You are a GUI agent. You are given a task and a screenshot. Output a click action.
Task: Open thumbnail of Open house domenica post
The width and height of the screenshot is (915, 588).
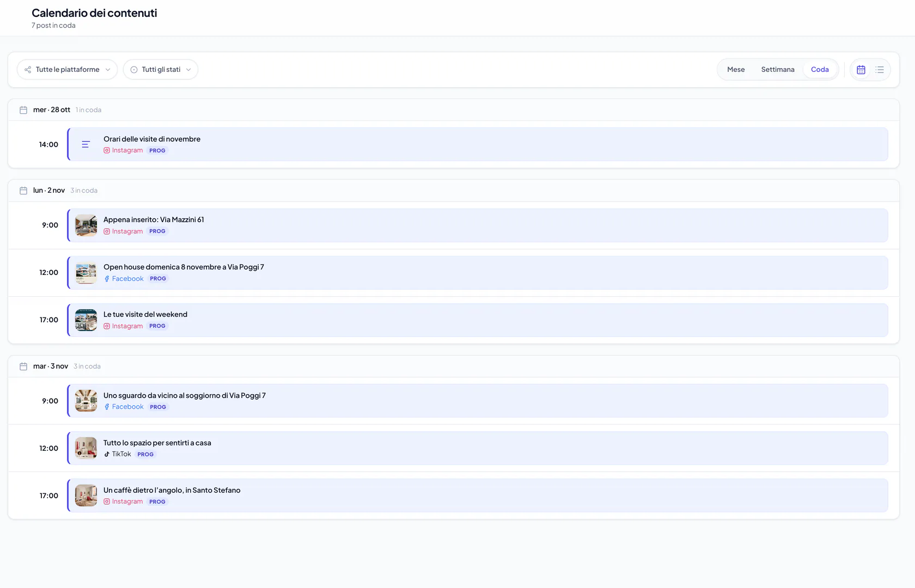tap(86, 273)
